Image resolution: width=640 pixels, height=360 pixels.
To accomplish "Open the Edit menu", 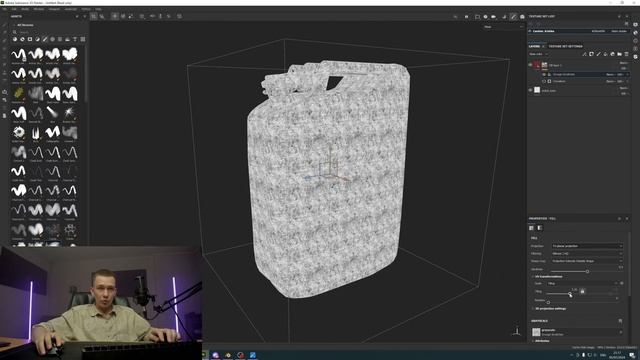I will [14, 9].
